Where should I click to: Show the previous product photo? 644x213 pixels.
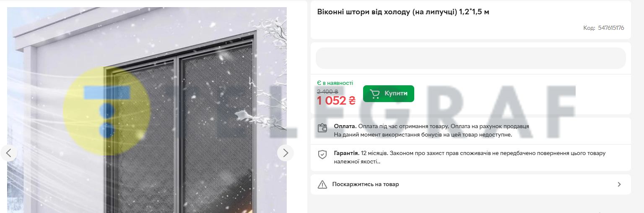click(x=9, y=153)
